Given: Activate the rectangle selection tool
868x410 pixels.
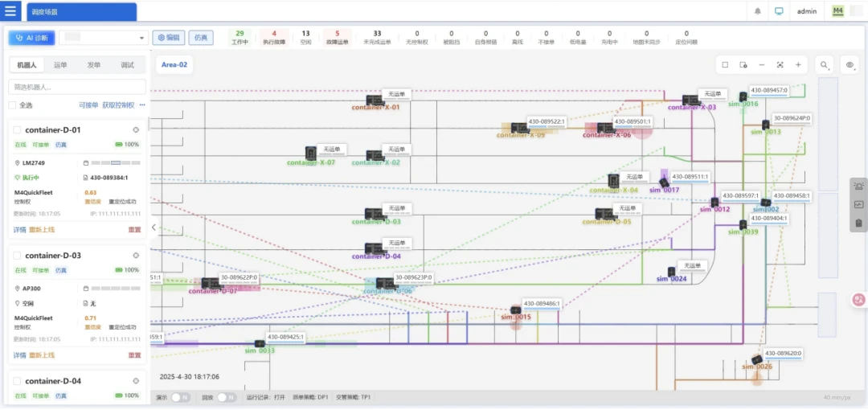Looking at the screenshot, I should pyautogui.click(x=725, y=65).
